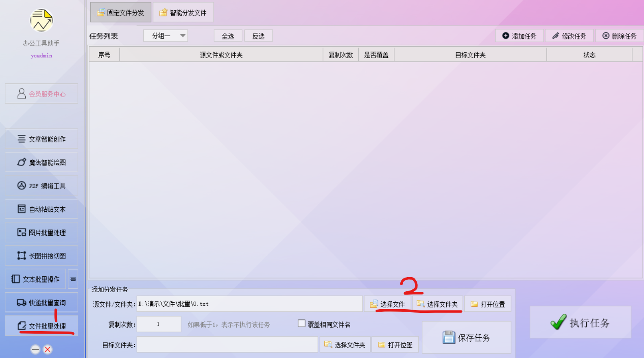Click 执行任务 run button

click(x=581, y=322)
